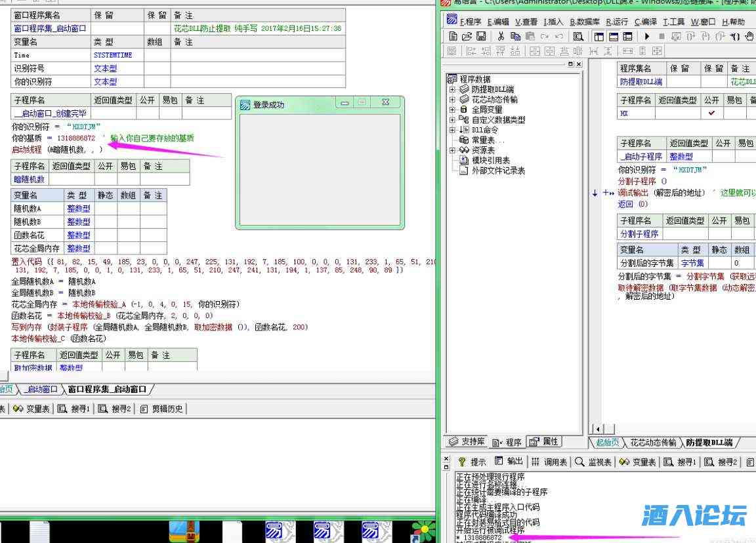Click the Find magnifier toolbar icon
The width and height of the screenshot is (756, 543).
point(578,37)
